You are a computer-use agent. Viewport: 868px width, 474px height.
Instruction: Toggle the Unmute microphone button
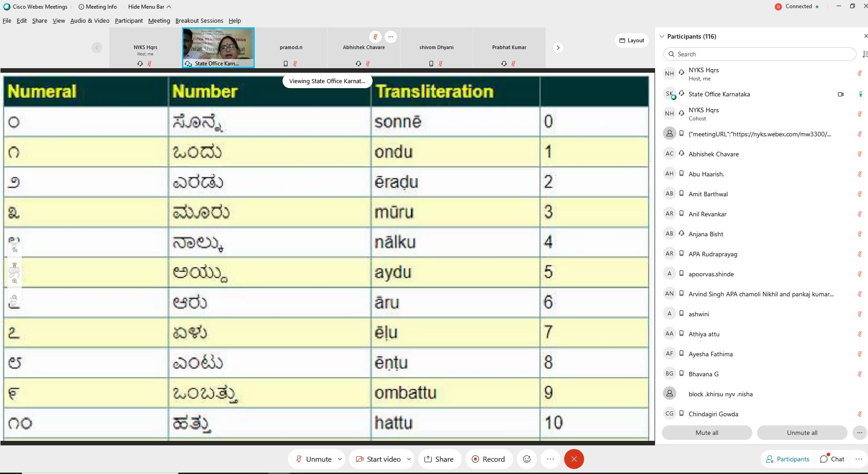click(x=313, y=459)
